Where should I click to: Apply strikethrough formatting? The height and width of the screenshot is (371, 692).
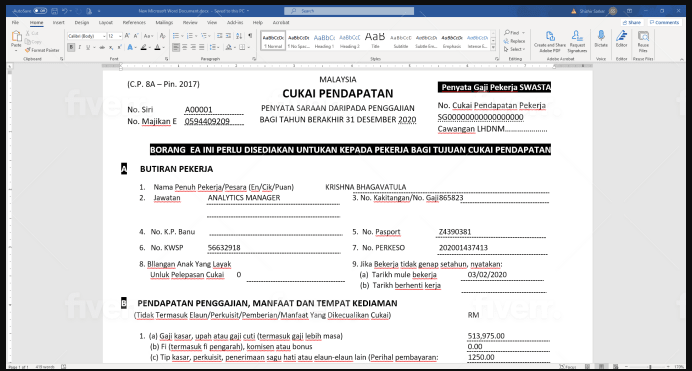coord(102,47)
